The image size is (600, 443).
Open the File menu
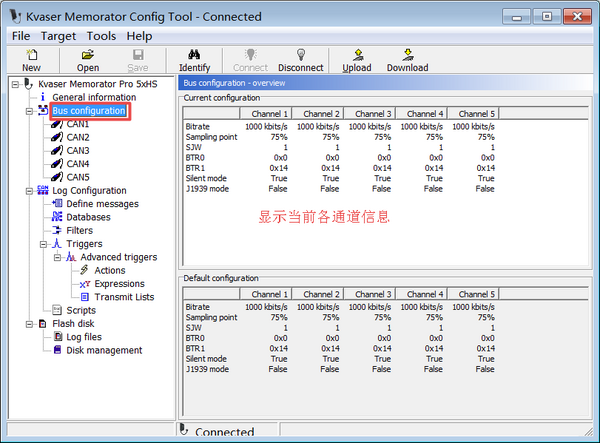click(21, 36)
